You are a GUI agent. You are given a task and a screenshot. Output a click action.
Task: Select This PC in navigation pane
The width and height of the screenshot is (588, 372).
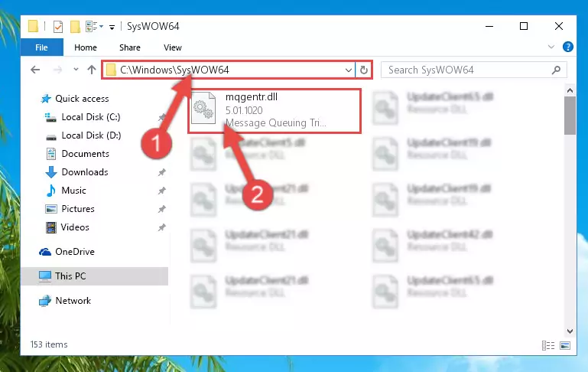coord(70,276)
